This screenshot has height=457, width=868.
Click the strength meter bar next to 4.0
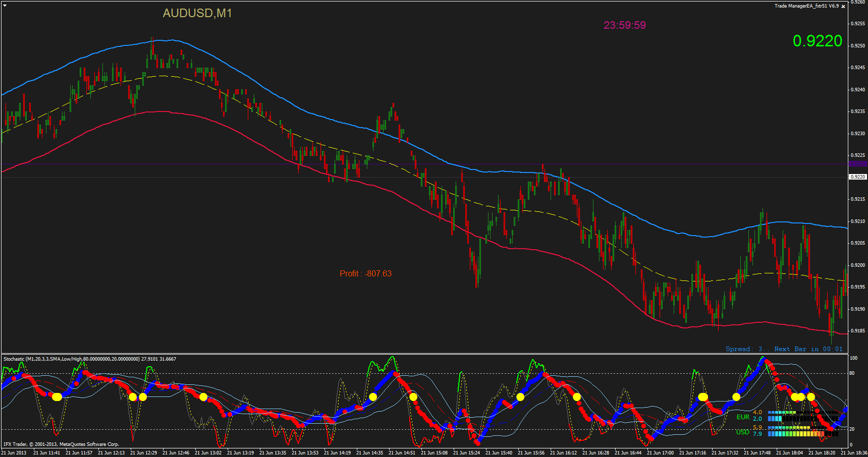(803, 412)
